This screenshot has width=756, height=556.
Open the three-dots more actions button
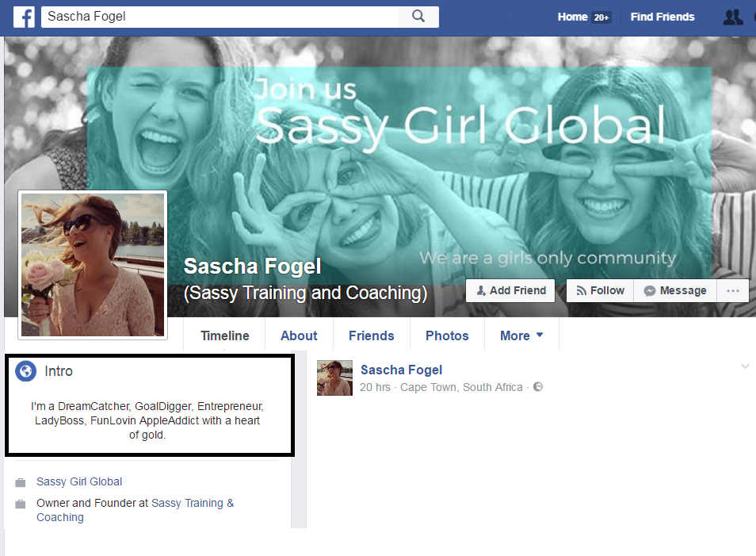733,290
